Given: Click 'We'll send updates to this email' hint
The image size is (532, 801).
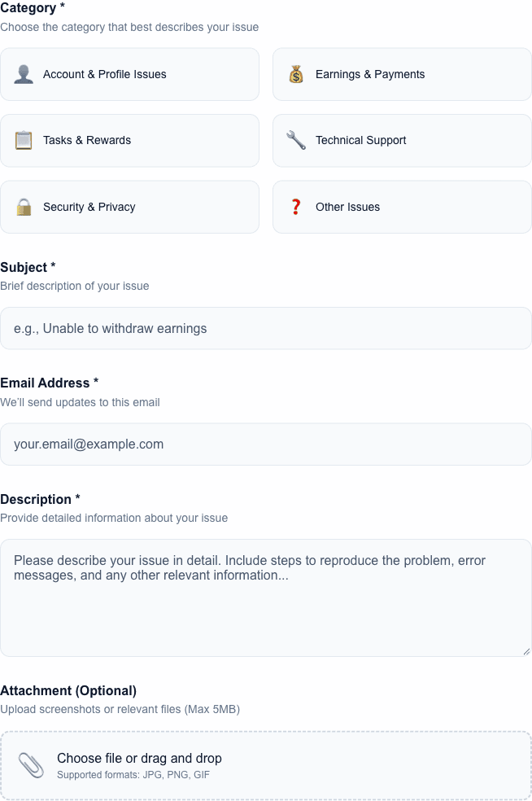Looking at the screenshot, I should point(81,403).
